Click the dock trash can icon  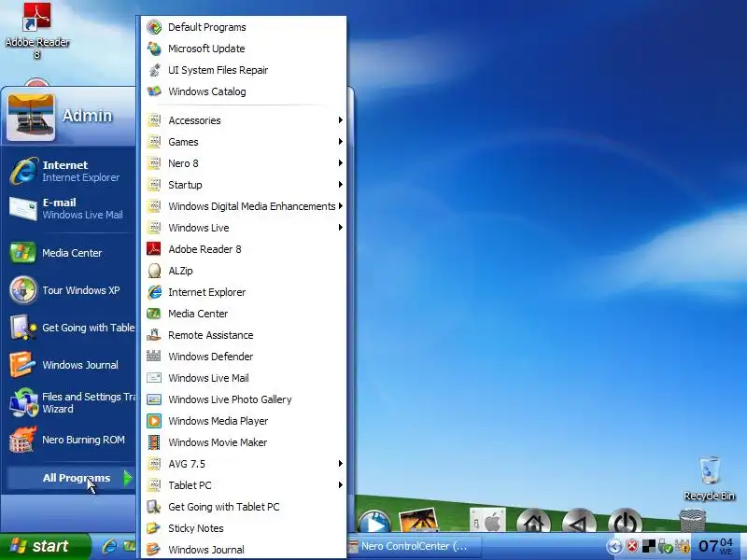coord(692,520)
